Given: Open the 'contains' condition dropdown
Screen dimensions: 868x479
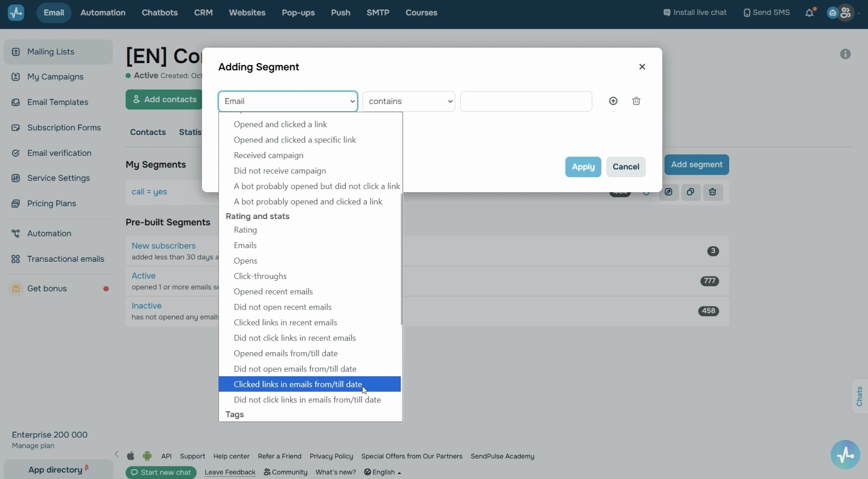Looking at the screenshot, I should click(409, 101).
